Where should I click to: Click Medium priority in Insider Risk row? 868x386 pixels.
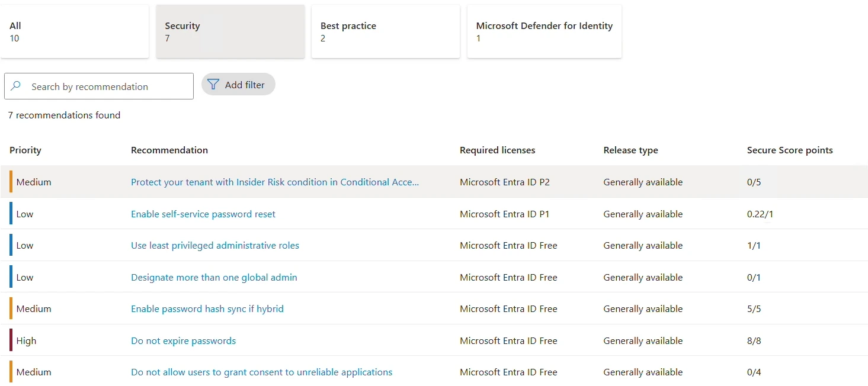click(34, 182)
